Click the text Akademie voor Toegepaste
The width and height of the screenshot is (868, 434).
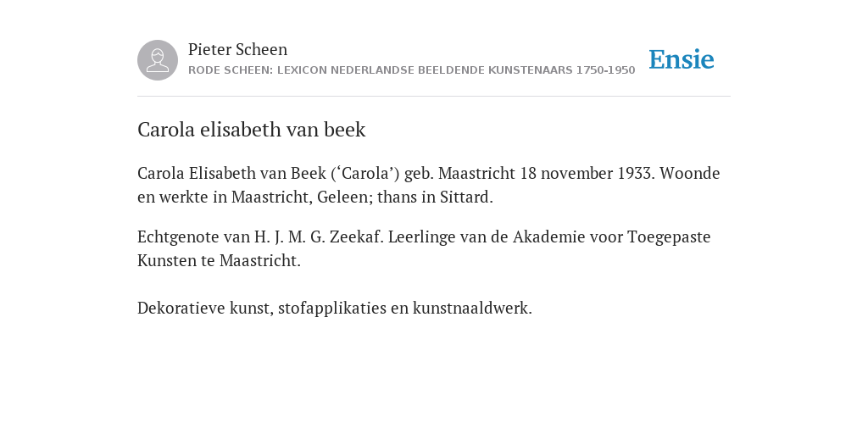pos(611,237)
